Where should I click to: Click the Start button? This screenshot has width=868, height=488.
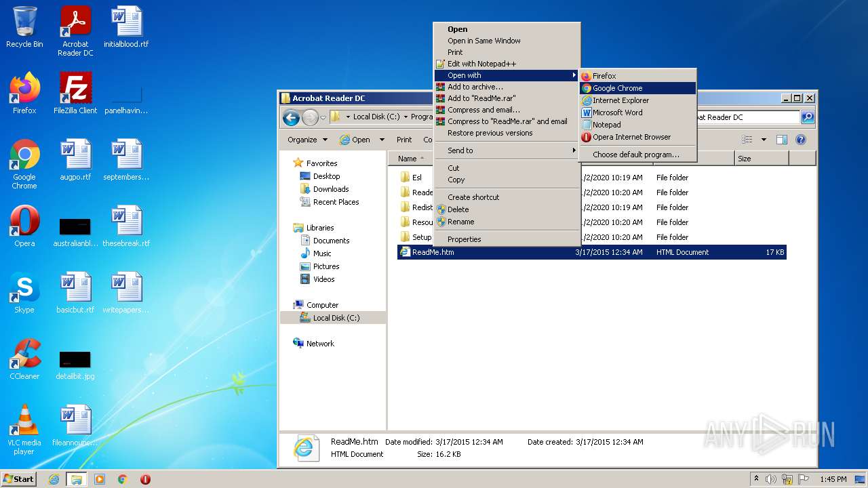pyautogui.click(x=18, y=479)
